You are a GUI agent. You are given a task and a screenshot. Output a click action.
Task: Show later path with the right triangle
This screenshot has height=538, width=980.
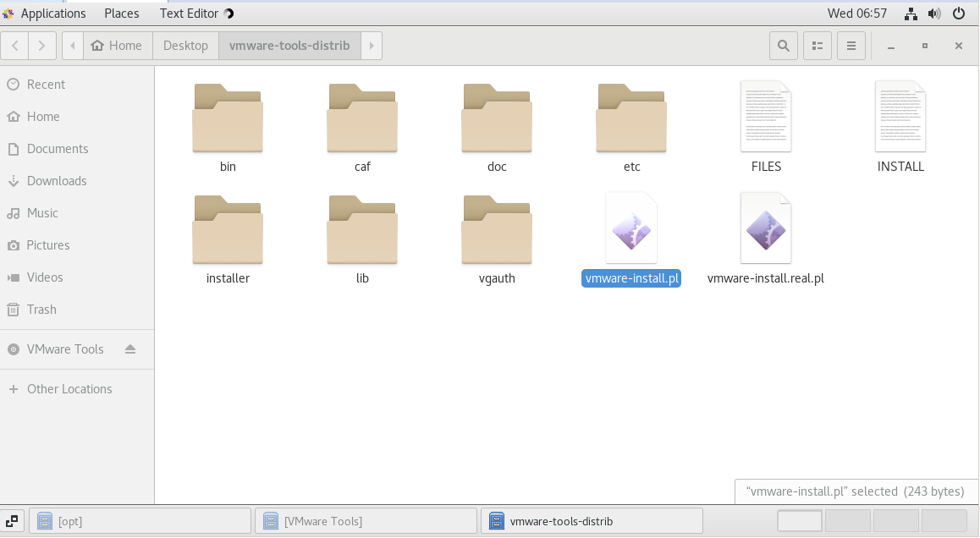point(372,46)
